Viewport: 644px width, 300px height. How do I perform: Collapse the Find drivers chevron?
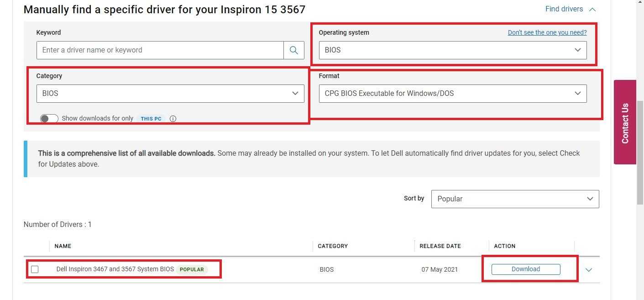[x=592, y=9]
